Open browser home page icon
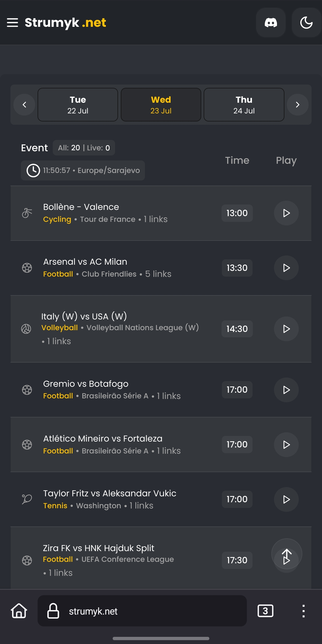Image resolution: width=322 pixels, height=644 pixels. click(x=19, y=611)
